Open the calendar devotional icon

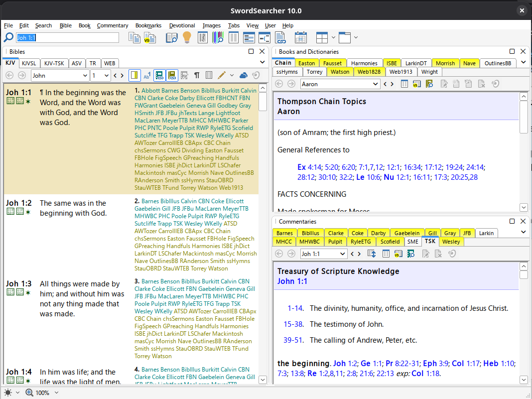pyautogui.click(x=300, y=37)
